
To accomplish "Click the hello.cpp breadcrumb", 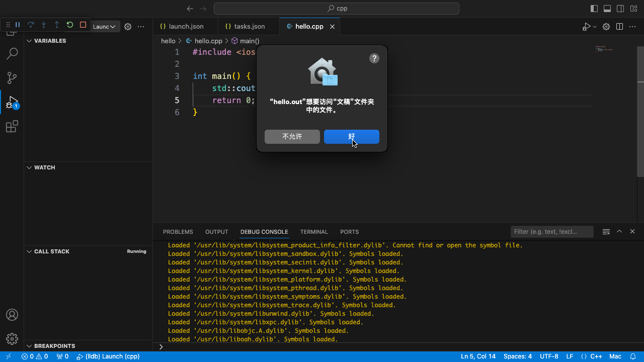I will pyautogui.click(x=208, y=41).
